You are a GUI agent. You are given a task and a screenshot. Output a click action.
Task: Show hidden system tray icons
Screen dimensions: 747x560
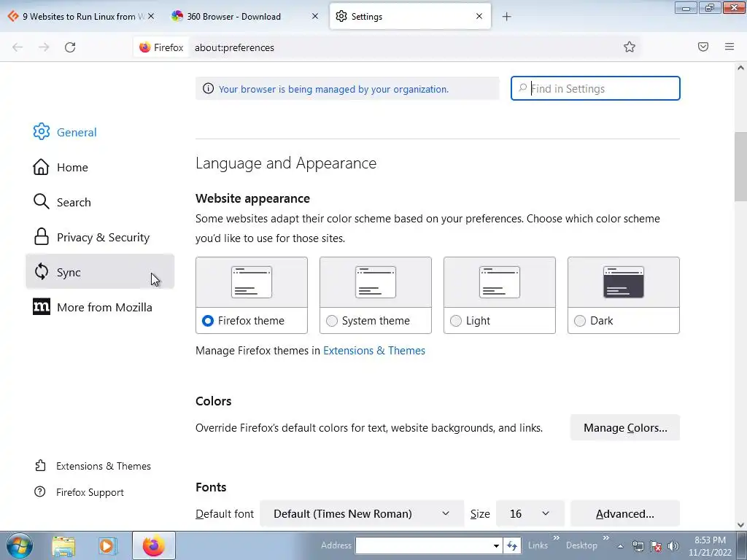620,546
